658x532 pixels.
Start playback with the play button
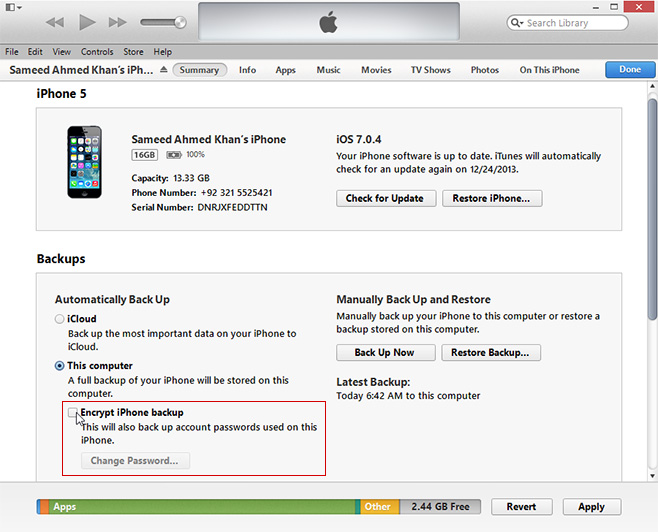87,22
